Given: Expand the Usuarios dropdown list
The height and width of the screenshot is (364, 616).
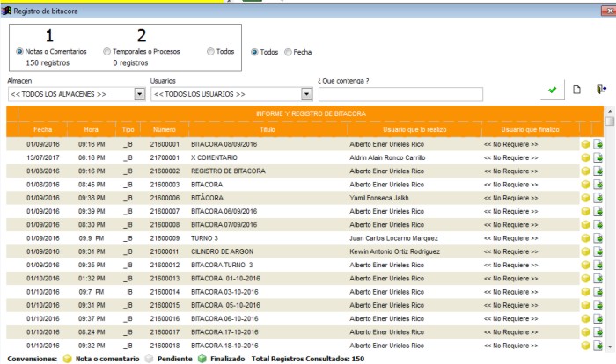Looking at the screenshot, I should (x=306, y=94).
